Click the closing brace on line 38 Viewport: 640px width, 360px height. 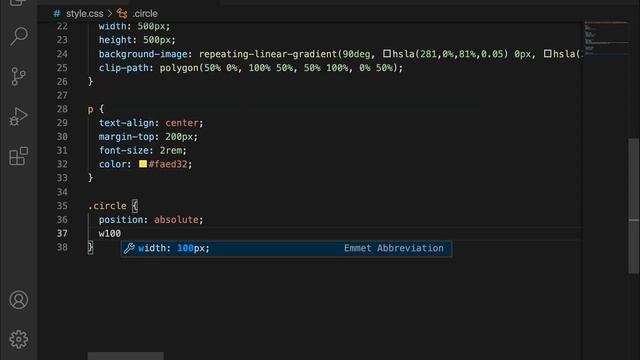click(x=91, y=247)
